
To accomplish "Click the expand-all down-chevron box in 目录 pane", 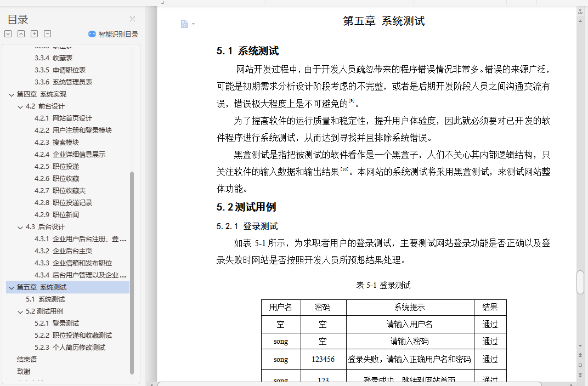I will point(8,34).
